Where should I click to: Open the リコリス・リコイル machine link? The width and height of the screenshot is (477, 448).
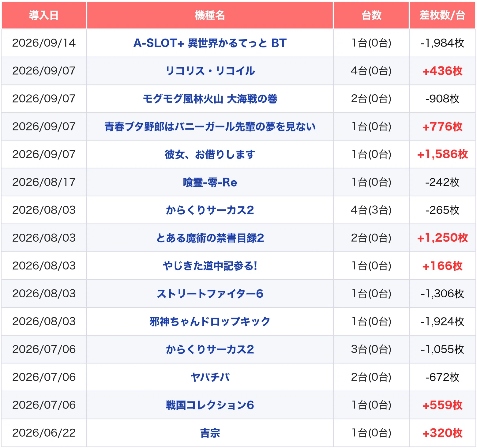pyautogui.click(x=210, y=71)
